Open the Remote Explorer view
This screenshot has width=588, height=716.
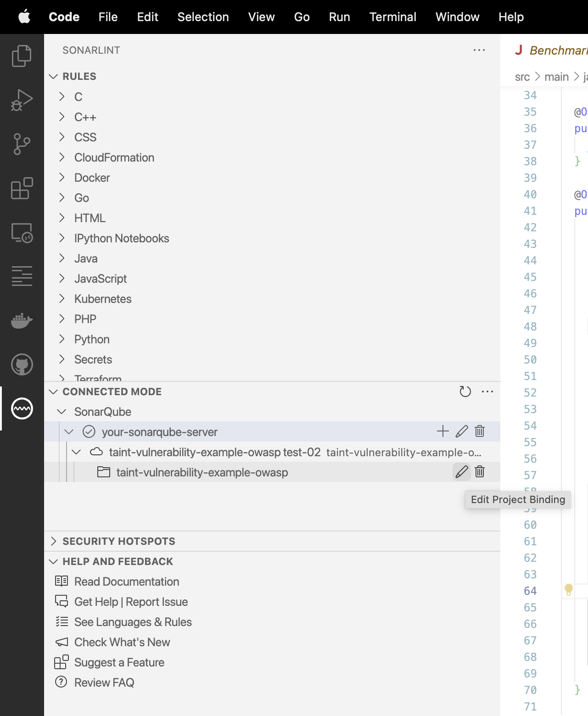coord(22,233)
